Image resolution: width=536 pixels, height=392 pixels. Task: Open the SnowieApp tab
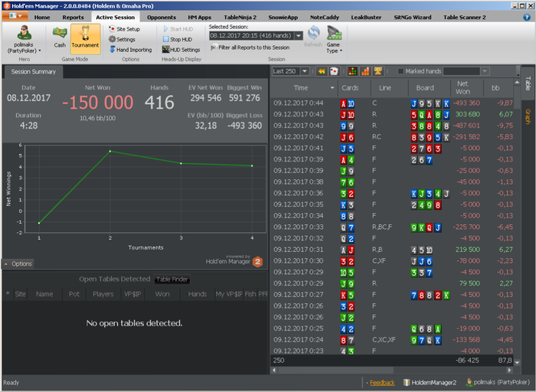(283, 17)
